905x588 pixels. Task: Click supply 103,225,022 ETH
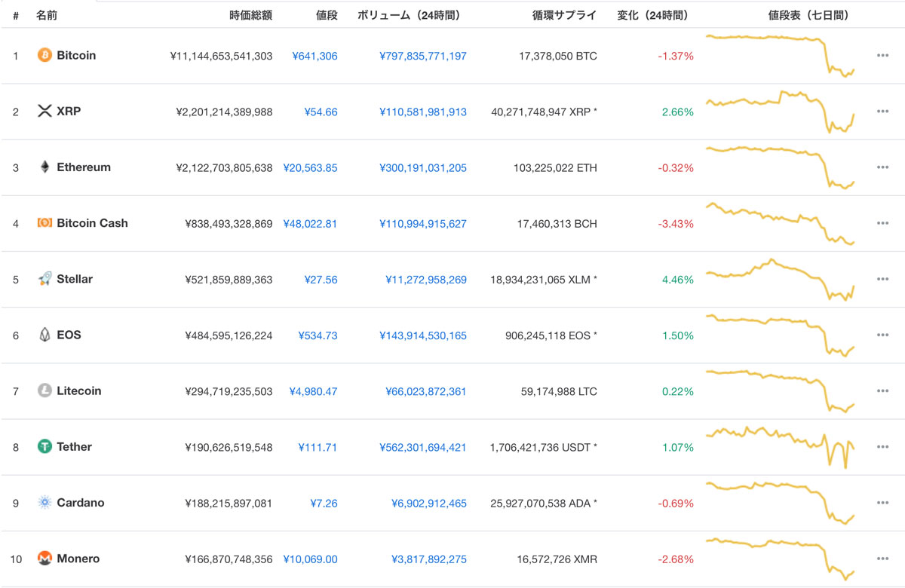555,167
